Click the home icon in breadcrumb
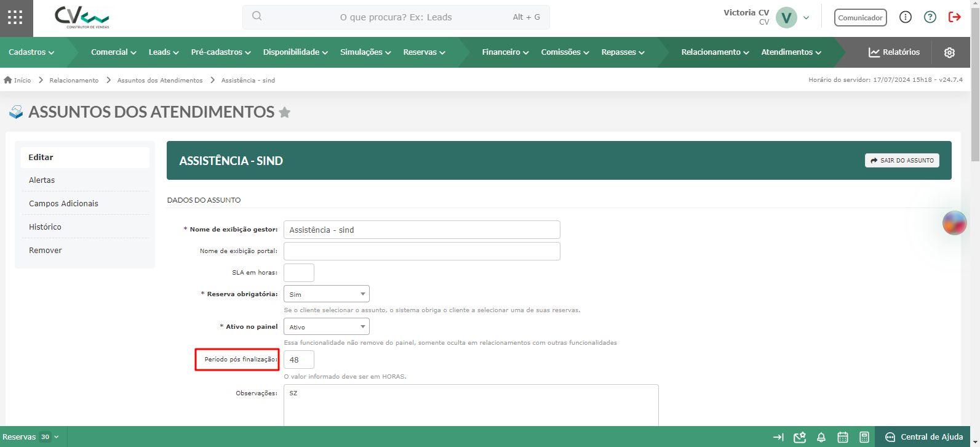 coord(8,80)
